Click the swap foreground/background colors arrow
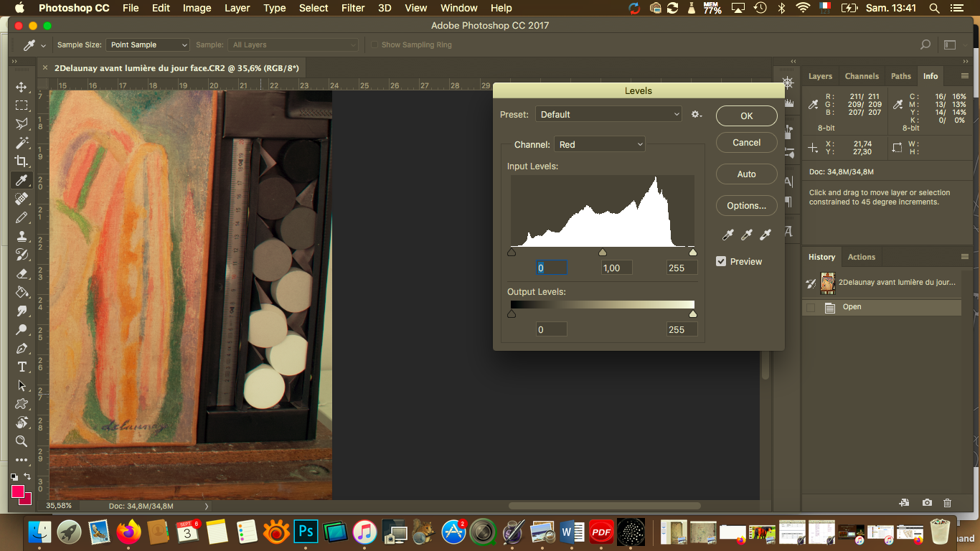 [27, 476]
